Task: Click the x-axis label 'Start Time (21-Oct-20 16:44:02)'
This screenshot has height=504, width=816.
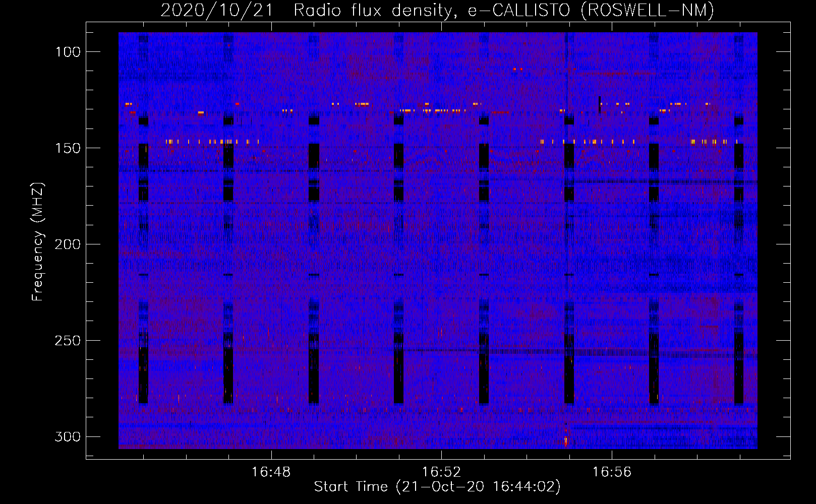Action: coord(437,487)
